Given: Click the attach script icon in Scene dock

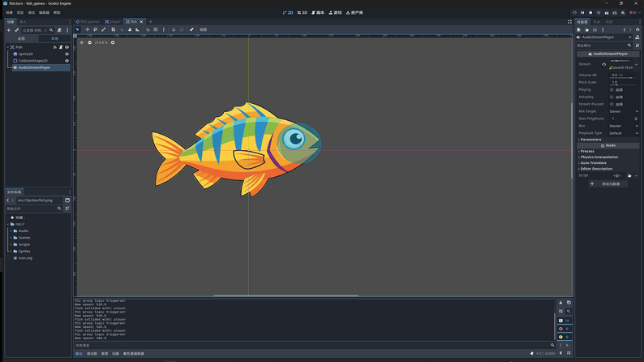Looking at the screenshot, I should point(59,30).
